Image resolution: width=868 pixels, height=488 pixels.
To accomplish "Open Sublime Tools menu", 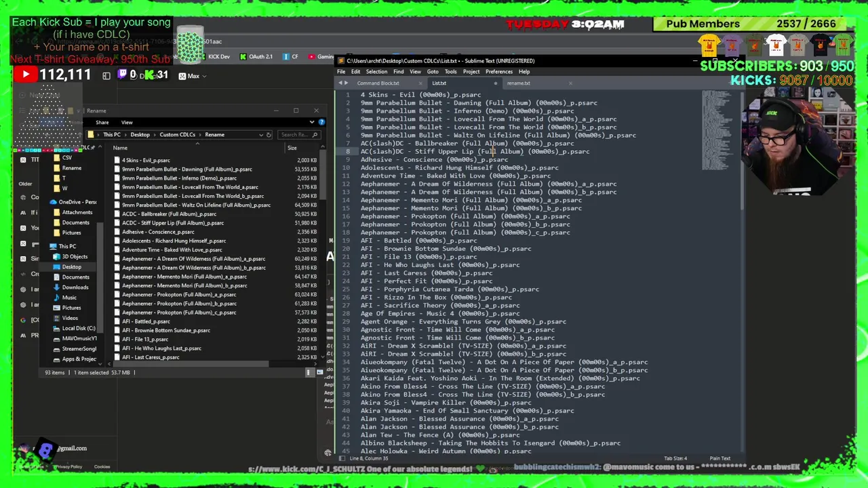I will pos(450,72).
